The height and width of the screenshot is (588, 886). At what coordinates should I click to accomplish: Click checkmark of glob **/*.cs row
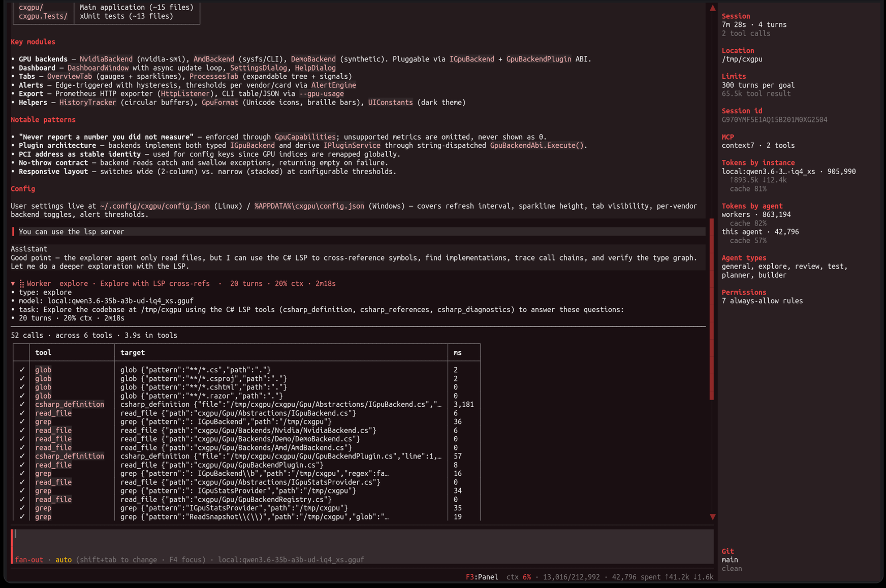click(22, 370)
